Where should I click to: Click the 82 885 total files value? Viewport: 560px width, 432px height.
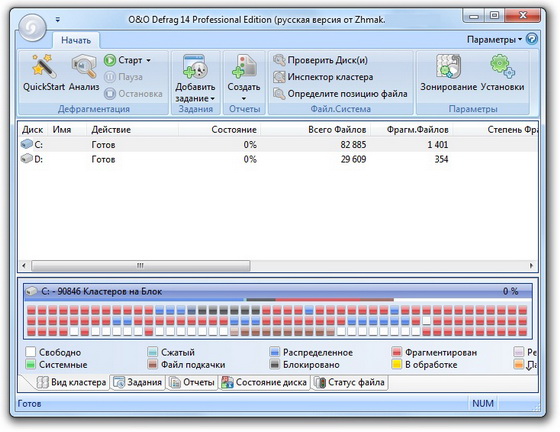[x=353, y=145]
